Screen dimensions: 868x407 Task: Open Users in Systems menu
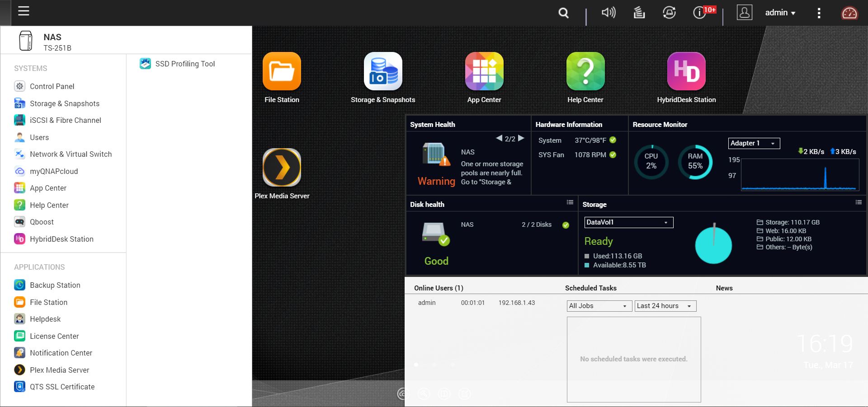tap(31, 137)
